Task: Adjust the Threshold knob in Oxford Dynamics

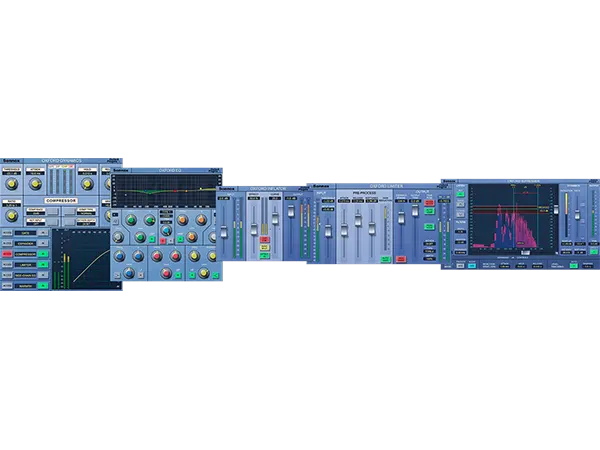Action: (x=12, y=184)
